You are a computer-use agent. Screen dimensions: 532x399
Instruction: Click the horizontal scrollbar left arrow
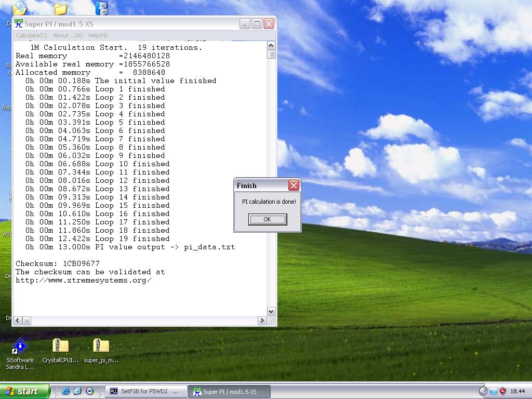[18, 321]
